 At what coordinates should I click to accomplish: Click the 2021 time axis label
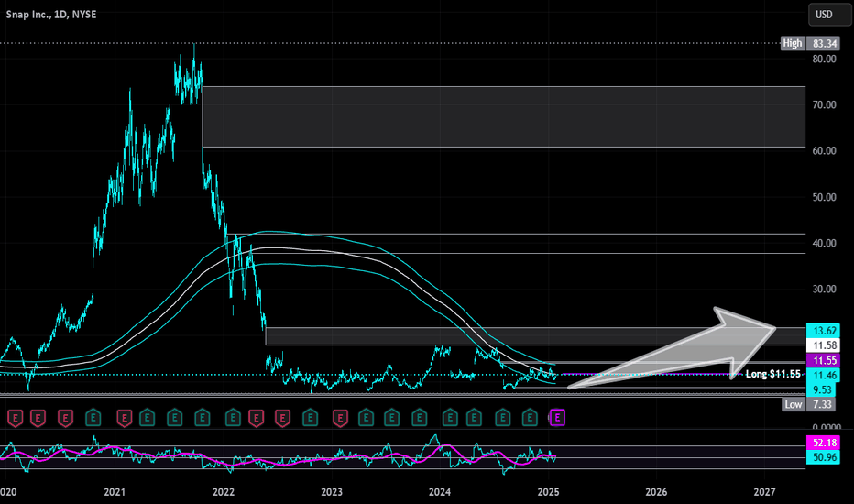[115, 492]
